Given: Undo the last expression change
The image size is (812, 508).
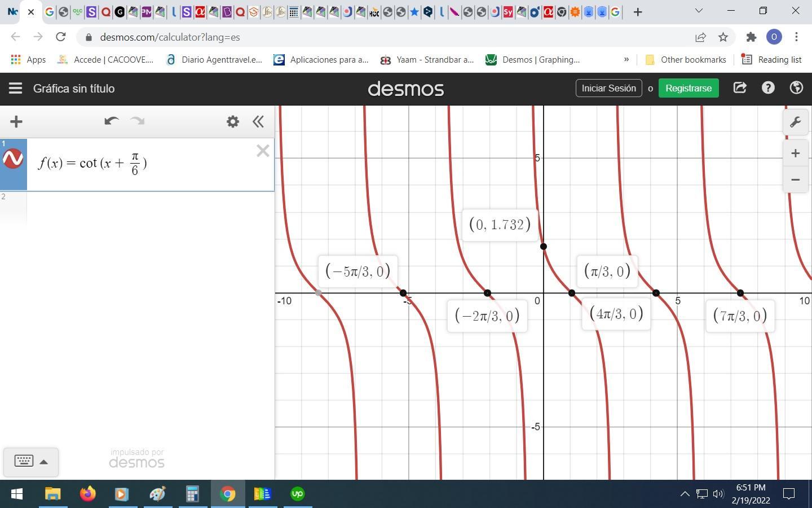Looking at the screenshot, I should (x=111, y=121).
